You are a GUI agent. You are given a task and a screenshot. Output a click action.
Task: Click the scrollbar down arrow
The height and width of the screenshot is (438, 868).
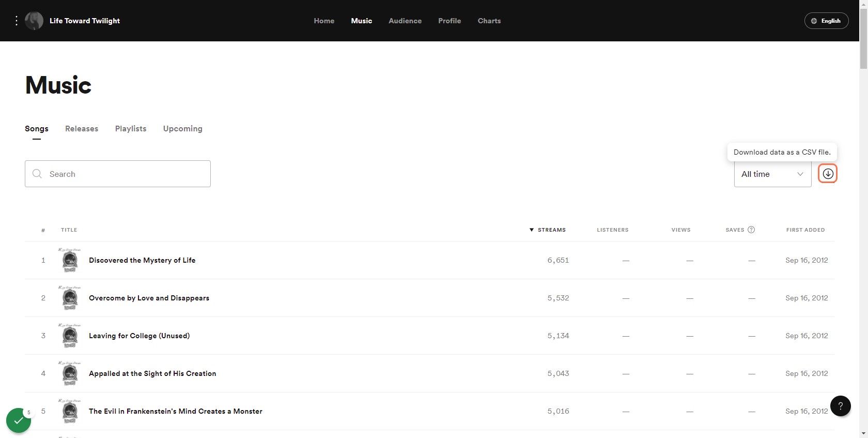(863, 433)
